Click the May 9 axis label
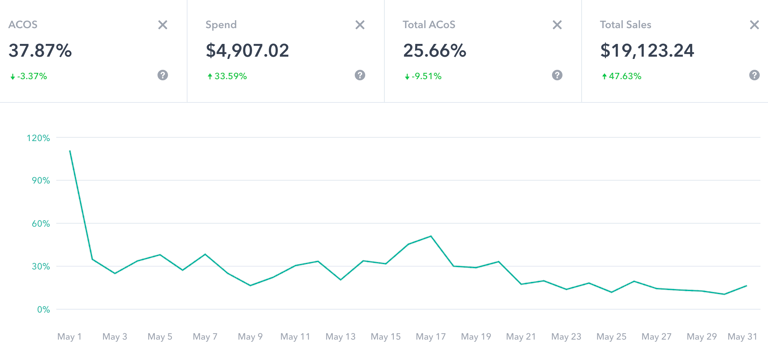 coord(250,337)
